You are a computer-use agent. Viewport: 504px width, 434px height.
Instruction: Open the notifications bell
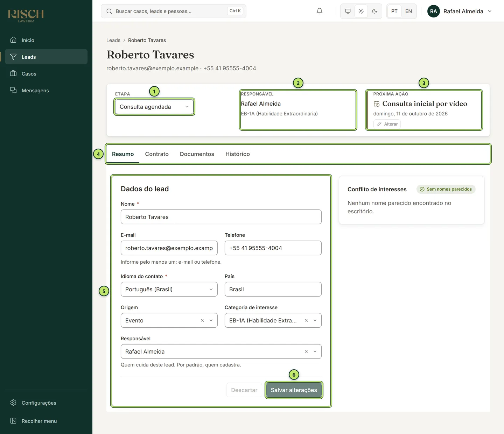coord(319,11)
